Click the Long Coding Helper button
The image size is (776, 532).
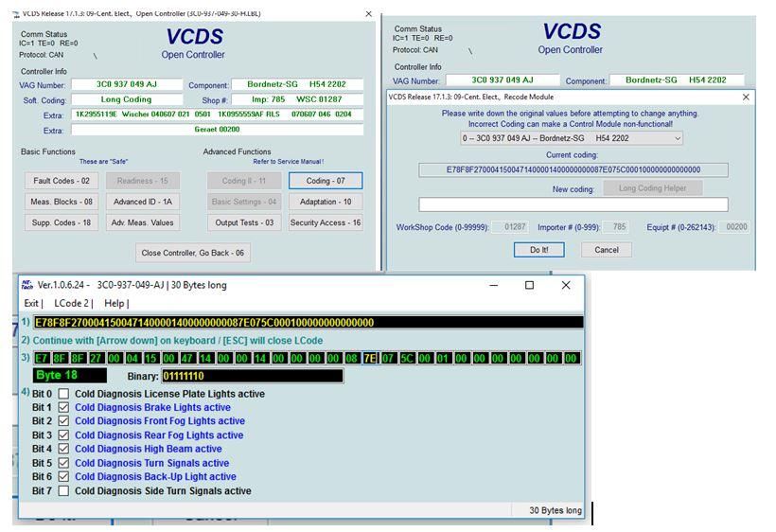[x=652, y=188]
